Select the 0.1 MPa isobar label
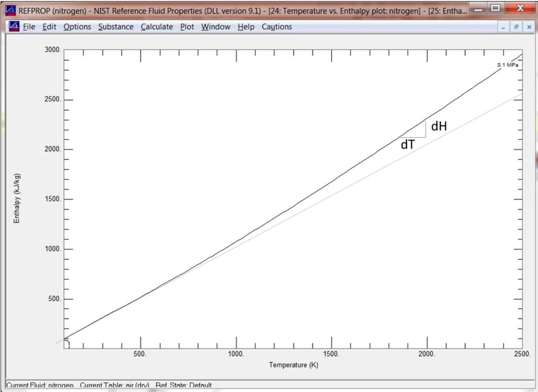Viewport: 538px width, 392px height. (507, 65)
